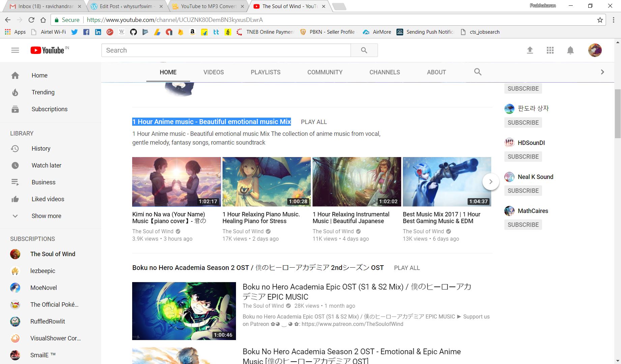Viewport: 621px width, 364px height.
Task: Click inside the YouTube search field
Action: click(x=225, y=50)
